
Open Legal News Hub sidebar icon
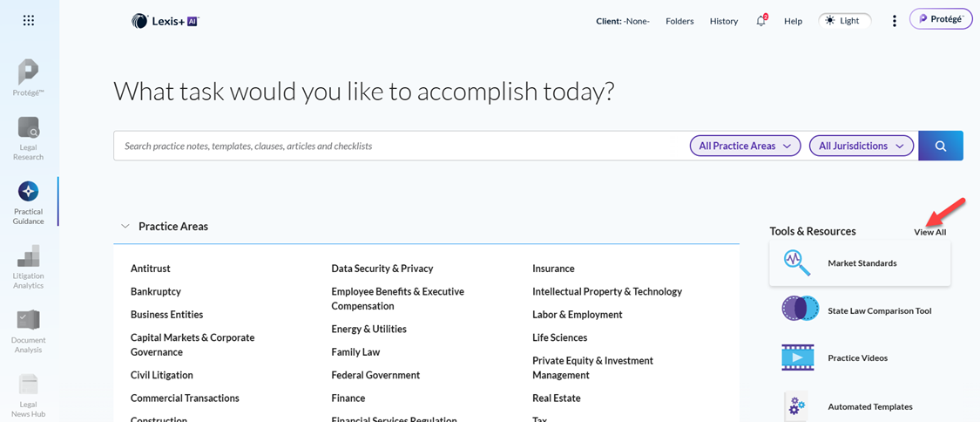(x=29, y=395)
